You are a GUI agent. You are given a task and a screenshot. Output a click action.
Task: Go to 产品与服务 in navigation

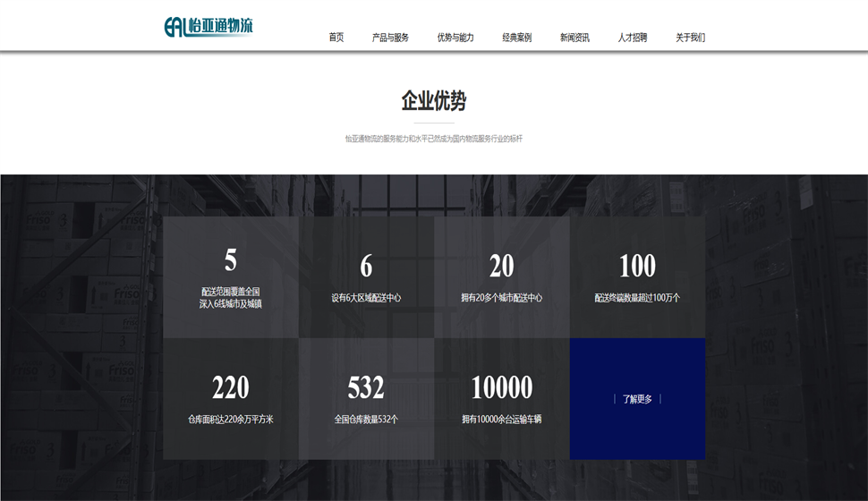pyautogui.click(x=390, y=38)
